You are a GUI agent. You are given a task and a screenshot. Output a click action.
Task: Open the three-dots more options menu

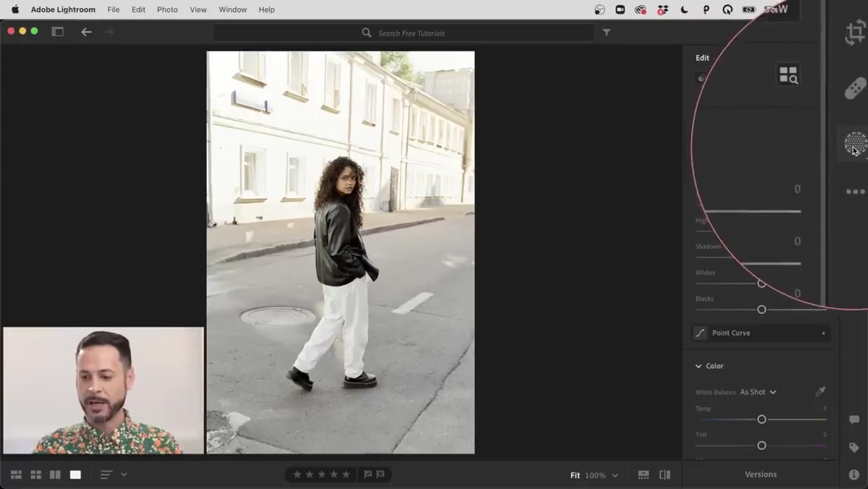[856, 192]
